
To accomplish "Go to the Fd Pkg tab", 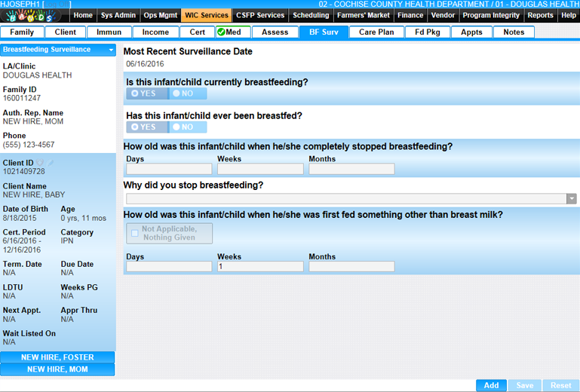I will coord(428,32).
